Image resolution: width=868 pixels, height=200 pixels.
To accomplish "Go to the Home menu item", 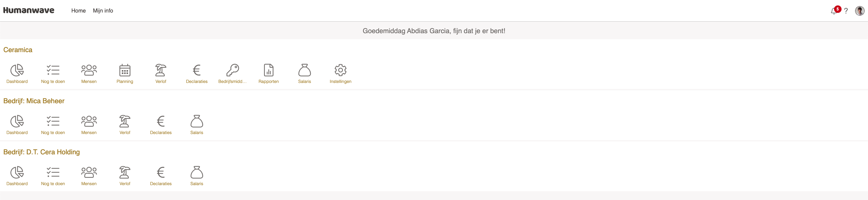I will point(78,11).
